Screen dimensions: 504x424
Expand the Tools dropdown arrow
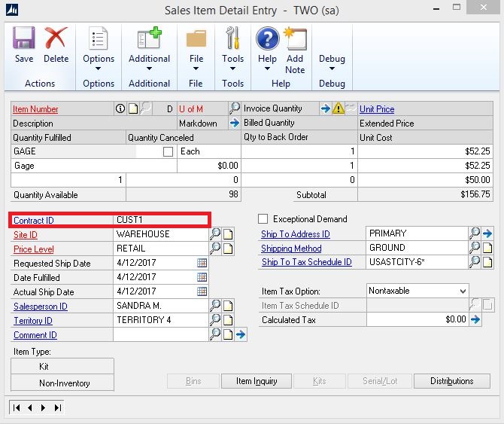click(232, 69)
